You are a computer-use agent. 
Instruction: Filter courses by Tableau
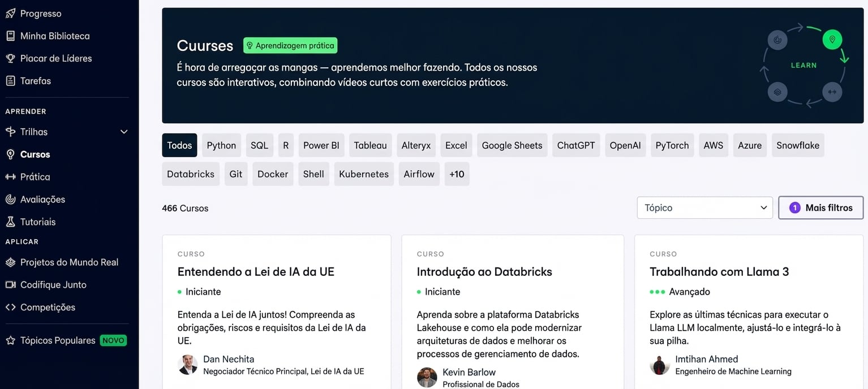point(370,145)
